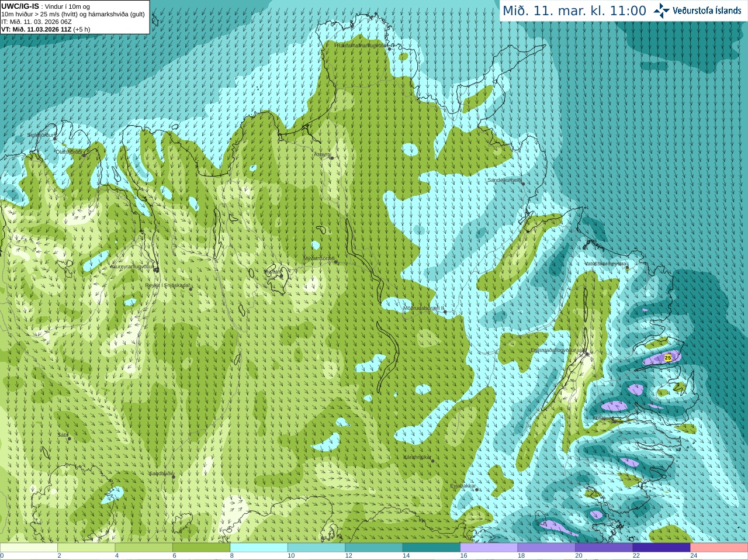Pick the 6–8 m/s green legend swatch
The image size is (748, 560).
(202, 548)
